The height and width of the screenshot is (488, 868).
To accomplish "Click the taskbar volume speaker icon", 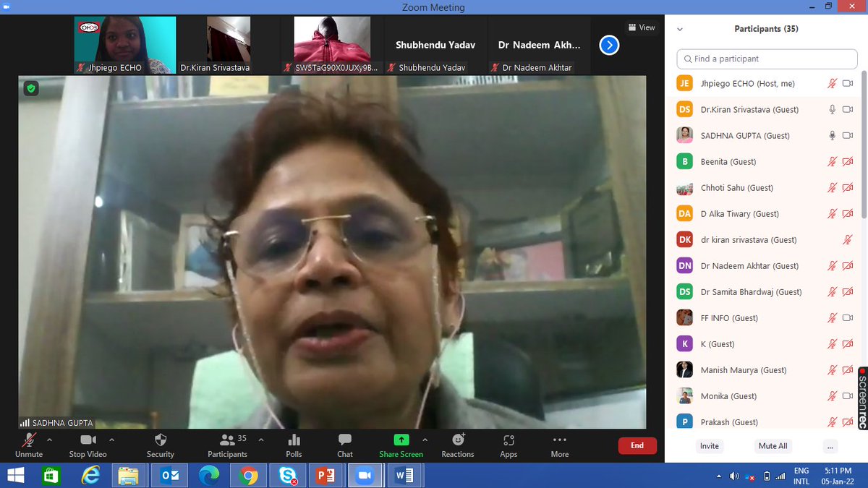I will 734,476.
